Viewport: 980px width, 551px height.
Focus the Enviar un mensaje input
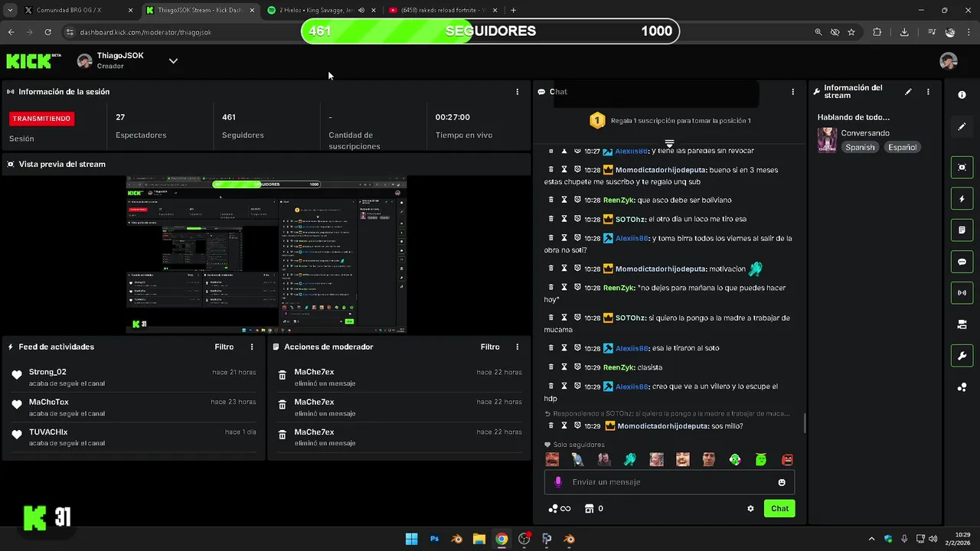tap(669, 482)
